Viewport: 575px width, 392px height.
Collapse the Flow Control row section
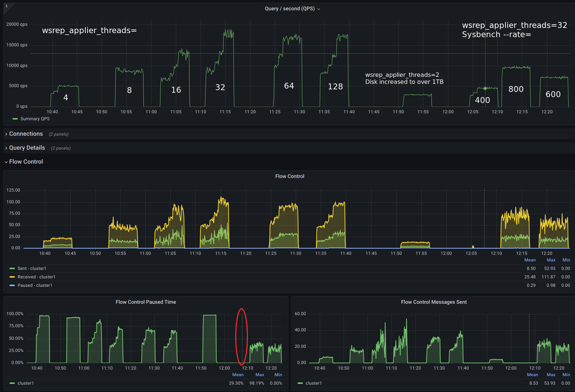[26, 162]
